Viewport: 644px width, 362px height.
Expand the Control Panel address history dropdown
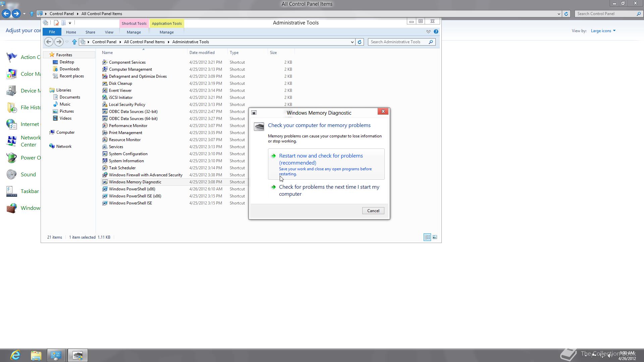pyautogui.click(x=559, y=14)
